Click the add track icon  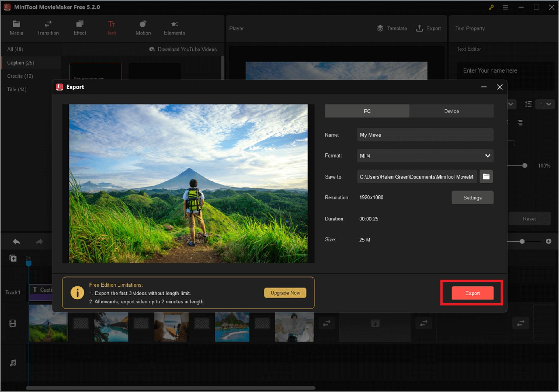[13, 258]
